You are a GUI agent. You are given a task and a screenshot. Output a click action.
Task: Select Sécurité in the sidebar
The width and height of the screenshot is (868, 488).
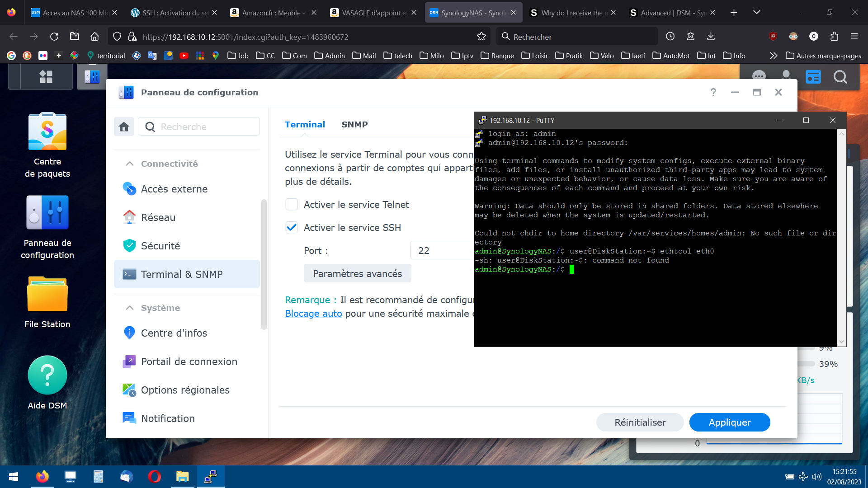pyautogui.click(x=160, y=246)
